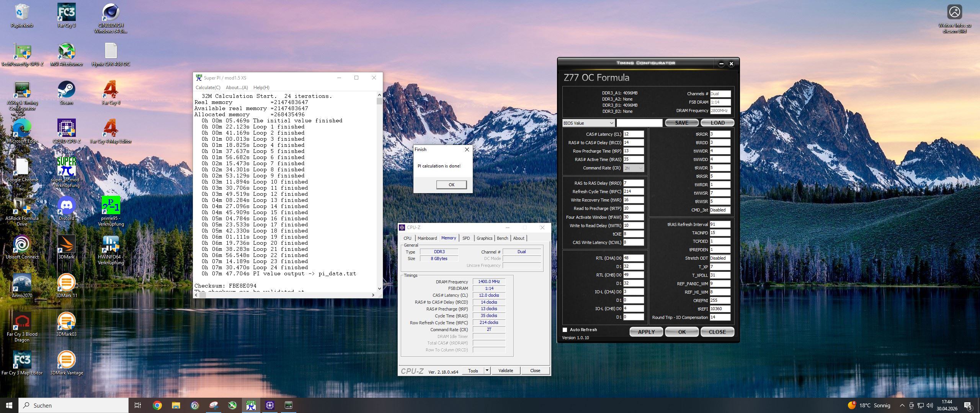Image resolution: width=980 pixels, height=413 pixels.
Task: Launch Far Cry 4 desktop shortcut
Action: (111, 93)
